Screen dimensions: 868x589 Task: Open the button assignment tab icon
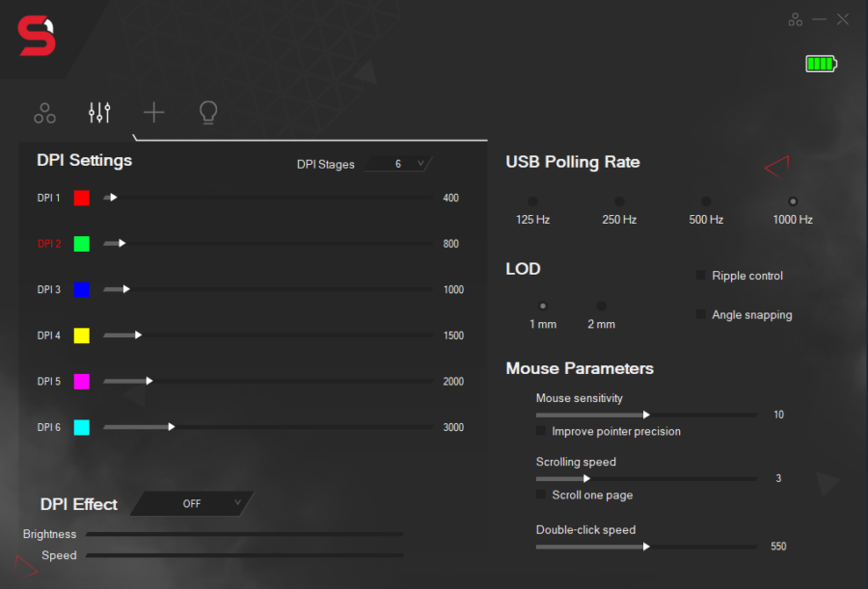pyautogui.click(x=44, y=113)
